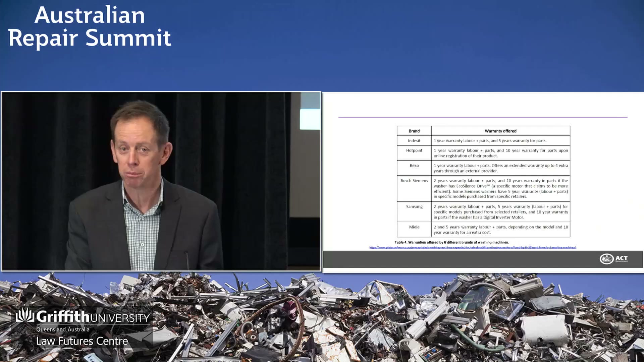This screenshot has width=644, height=362.
Task: Click the Miele warranty description cell
Action: 500,230
